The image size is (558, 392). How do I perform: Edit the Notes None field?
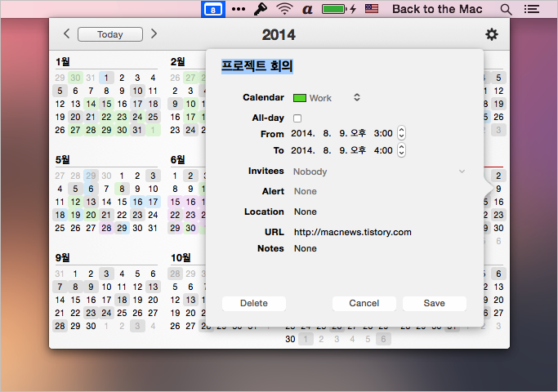(x=306, y=248)
